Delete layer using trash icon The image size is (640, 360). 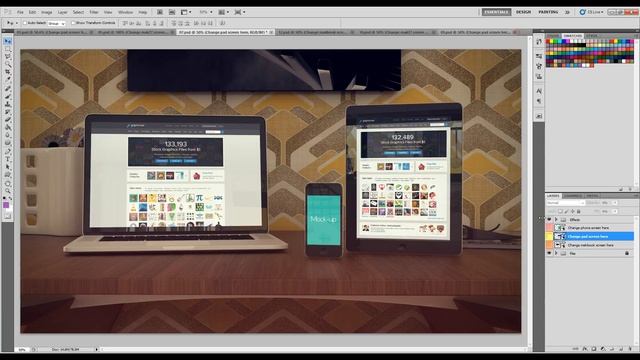[630, 349]
